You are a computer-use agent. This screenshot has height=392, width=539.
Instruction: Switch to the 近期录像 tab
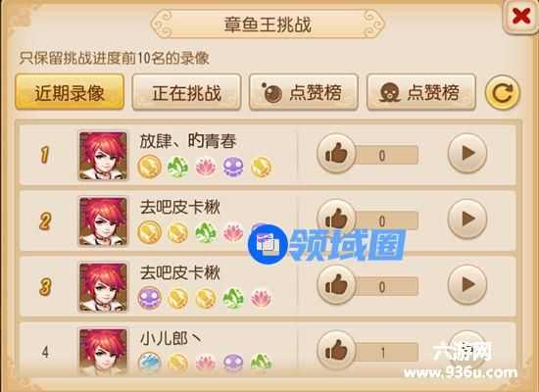[x=70, y=92]
